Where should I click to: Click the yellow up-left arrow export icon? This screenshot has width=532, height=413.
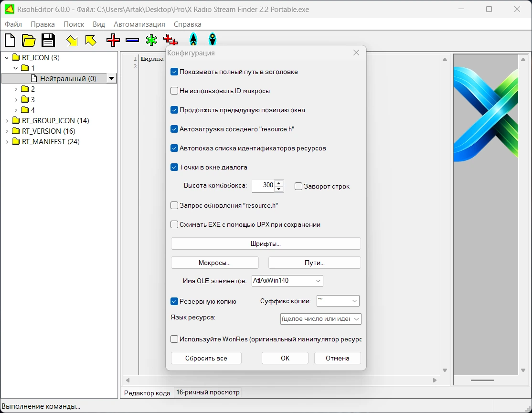pos(91,41)
